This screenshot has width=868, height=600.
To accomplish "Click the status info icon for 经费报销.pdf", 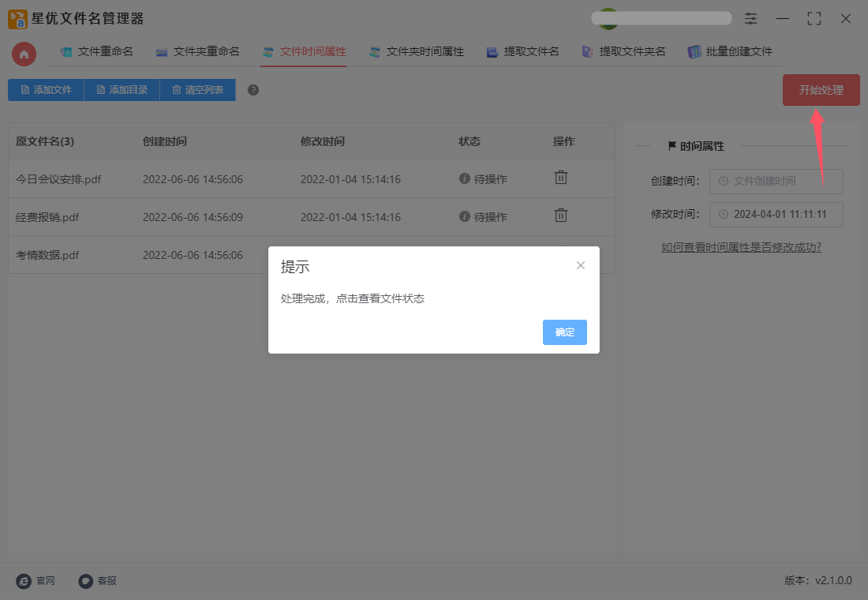I will pyautogui.click(x=465, y=216).
